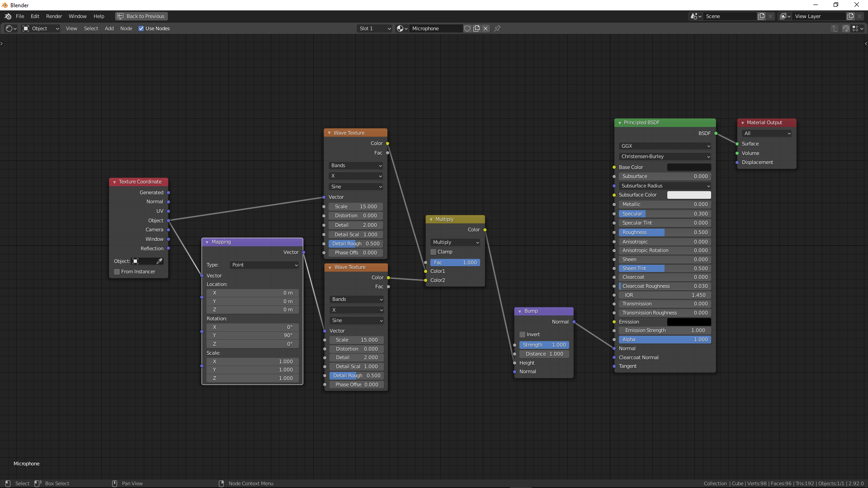This screenshot has height=488, width=868.
Task: Duplicate the Microphone material with new-material icon
Action: [x=476, y=28]
